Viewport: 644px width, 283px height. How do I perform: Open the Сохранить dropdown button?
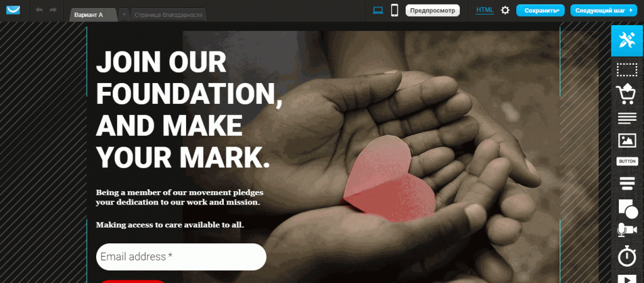point(540,10)
